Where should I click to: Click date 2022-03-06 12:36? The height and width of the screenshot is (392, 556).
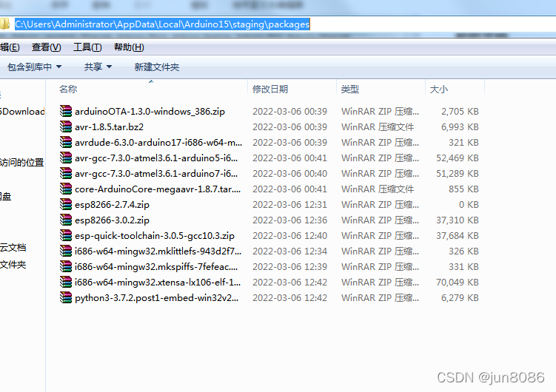tap(289, 220)
